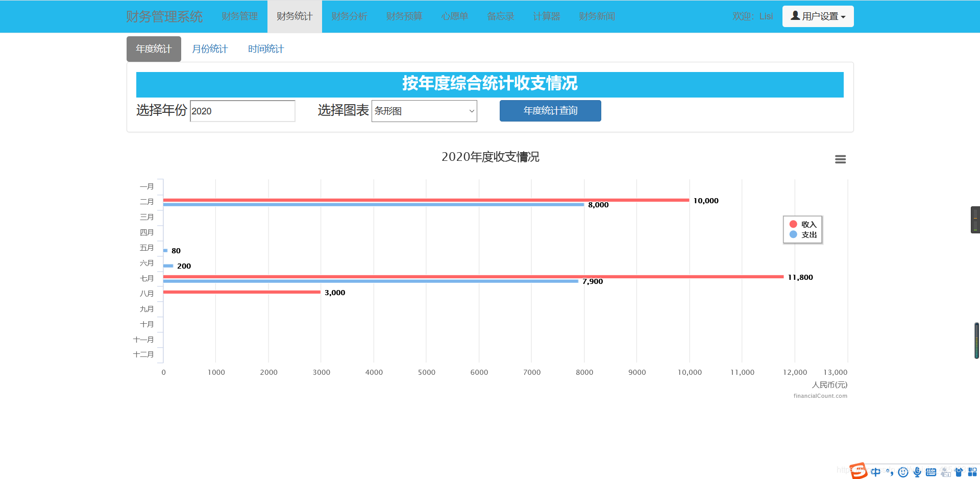Click the 年度统计查询 button

click(x=550, y=111)
